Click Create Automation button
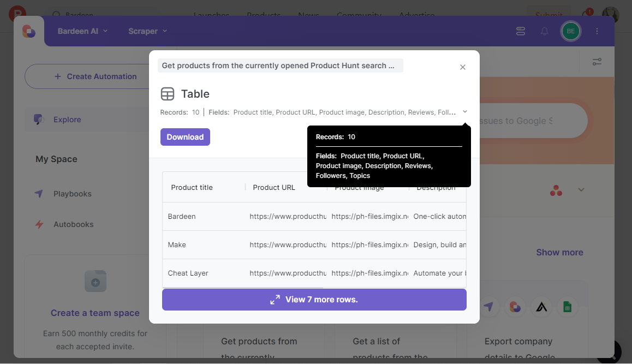 (87, 76)
